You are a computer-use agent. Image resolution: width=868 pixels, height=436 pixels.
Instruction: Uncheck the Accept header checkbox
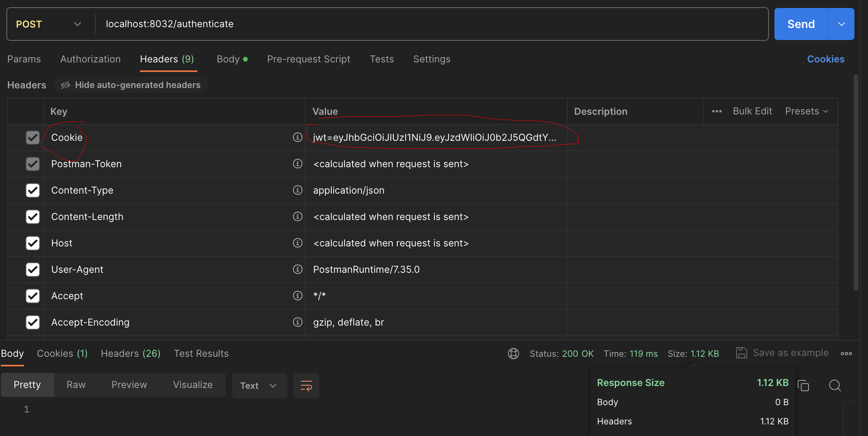pos(33,296)
